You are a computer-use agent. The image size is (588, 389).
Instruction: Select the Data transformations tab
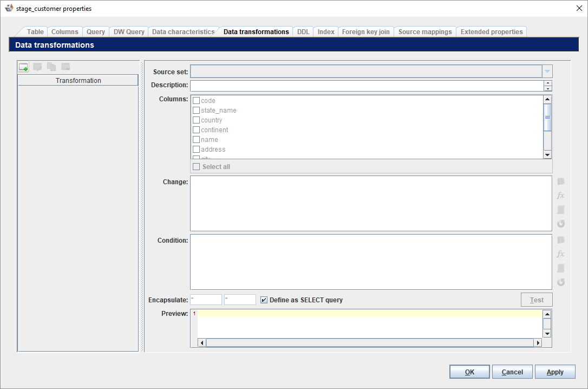(x=256, y=32)
